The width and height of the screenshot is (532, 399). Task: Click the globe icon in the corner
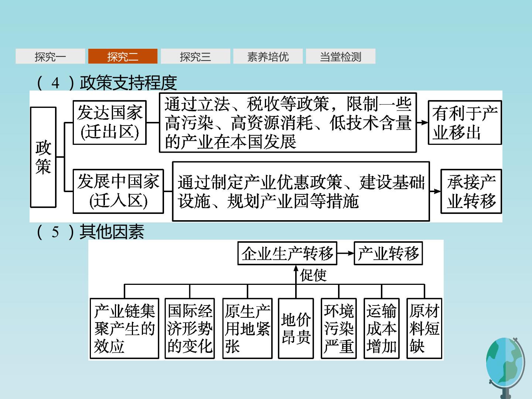tap(505, 367)
